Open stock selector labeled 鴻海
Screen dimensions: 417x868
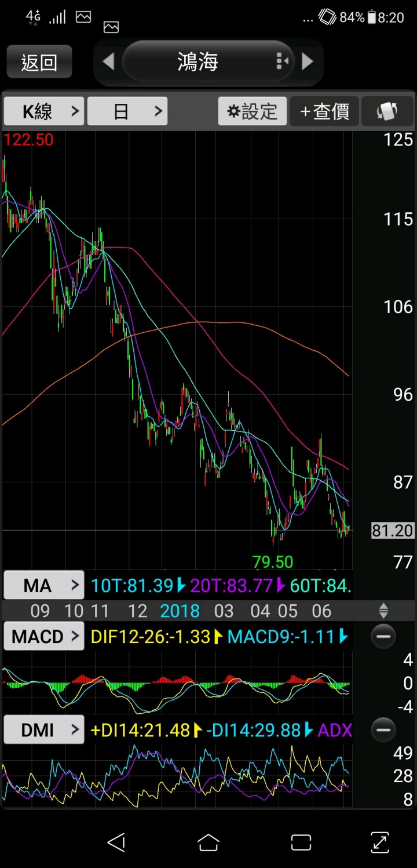[209, 61]
